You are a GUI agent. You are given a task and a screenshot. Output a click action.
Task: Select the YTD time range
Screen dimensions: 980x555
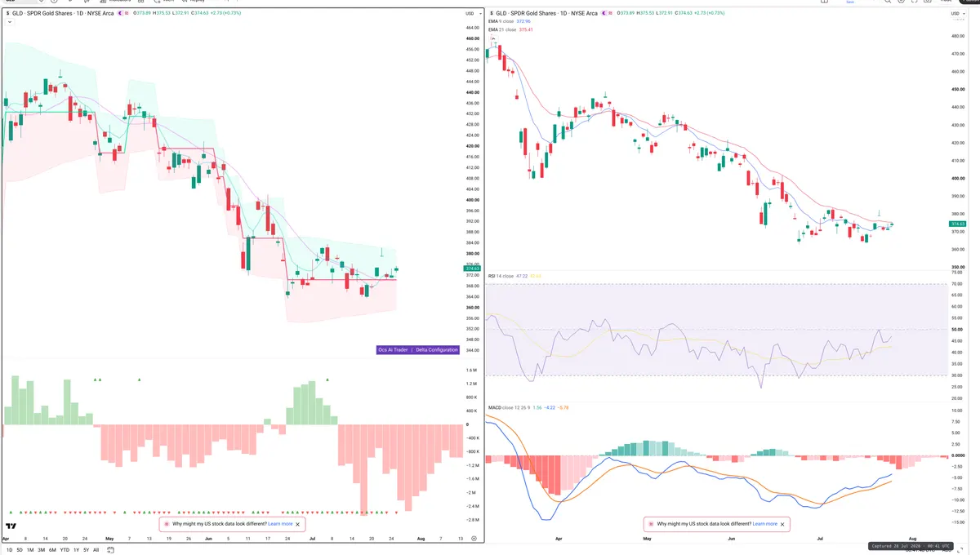pos(65,550)
